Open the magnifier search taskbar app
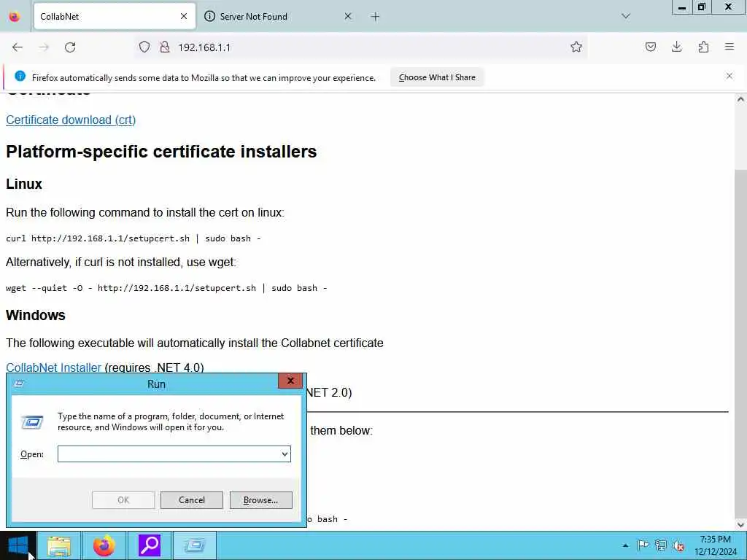This screenshot has width=747, height=560. tap(149, 545)
